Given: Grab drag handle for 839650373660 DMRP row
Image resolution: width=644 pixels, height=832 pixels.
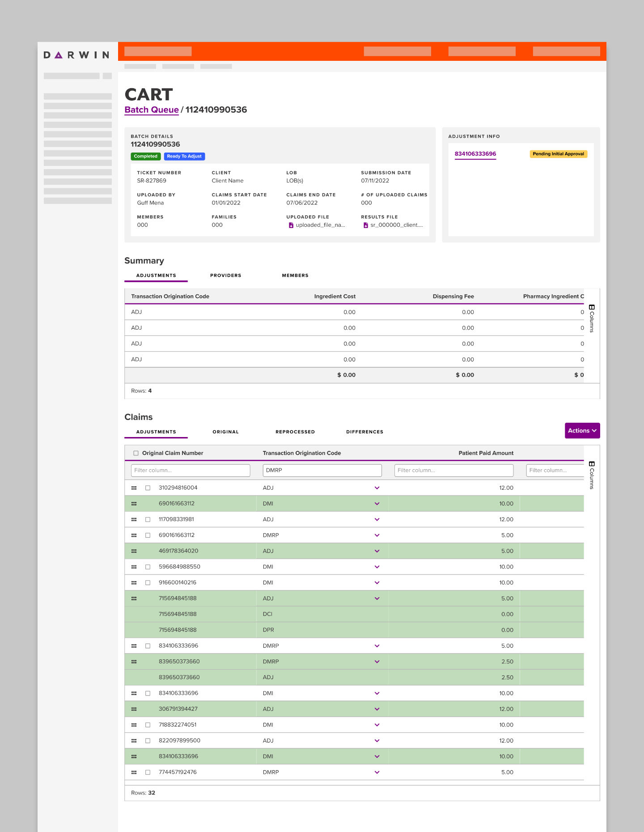Looking at the screenshot, I should click(134, 662).
